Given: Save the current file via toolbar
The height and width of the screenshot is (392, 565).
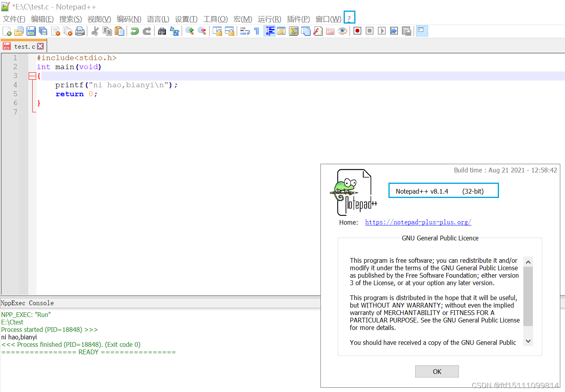Looking at the screenshot, I should coord(31,31).
